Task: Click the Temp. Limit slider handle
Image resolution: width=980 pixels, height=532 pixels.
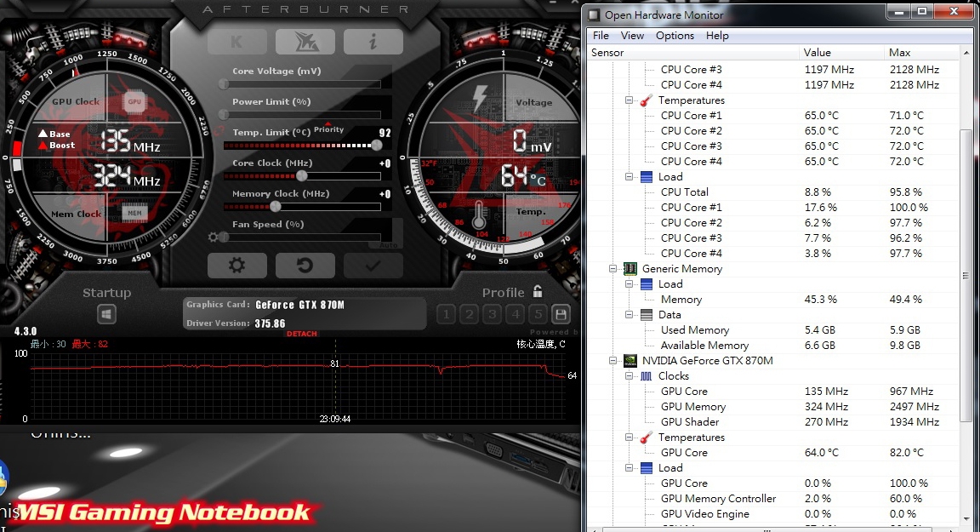Action: click(376, 145)
